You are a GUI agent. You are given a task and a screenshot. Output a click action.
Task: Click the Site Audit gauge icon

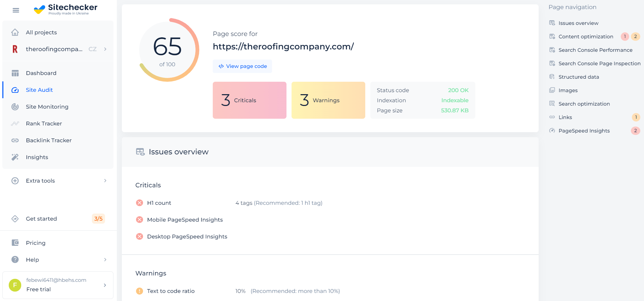coord(15,90)
